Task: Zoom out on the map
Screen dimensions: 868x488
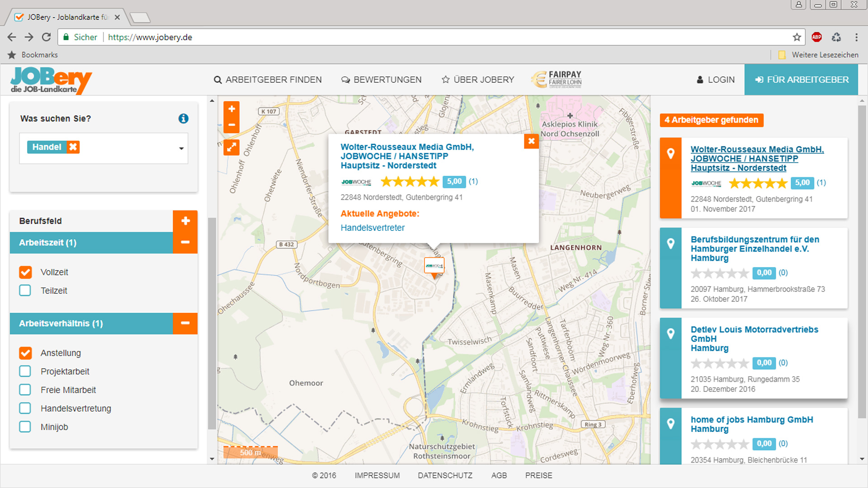Action: coord(231,125)
